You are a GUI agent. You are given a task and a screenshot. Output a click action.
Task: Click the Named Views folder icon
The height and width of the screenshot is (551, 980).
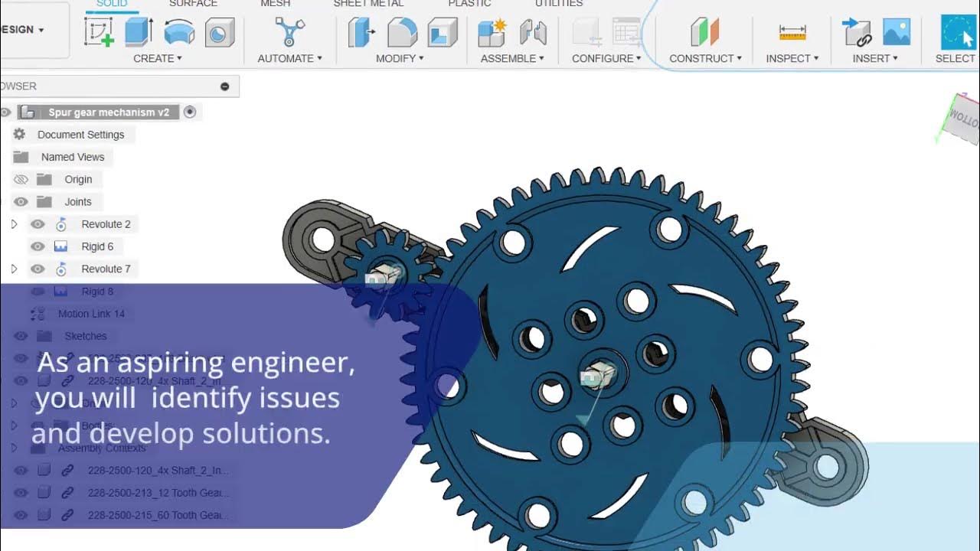click(21, 157)
